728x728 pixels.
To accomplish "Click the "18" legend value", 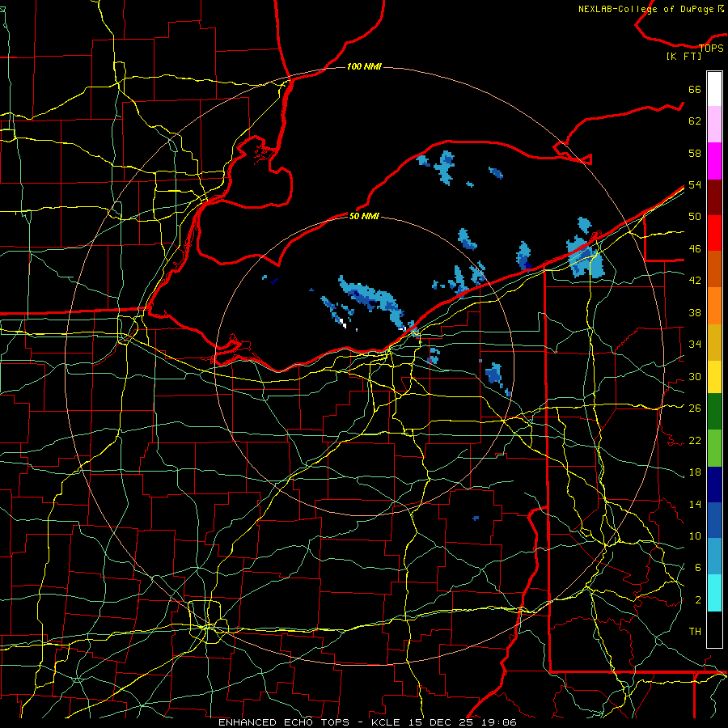I will coord(695,472).
